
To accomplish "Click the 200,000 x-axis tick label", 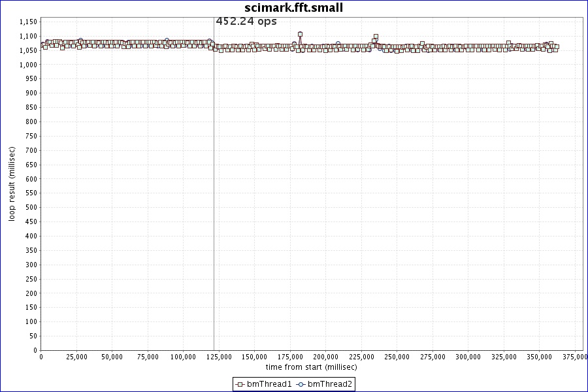I will 325,357.
